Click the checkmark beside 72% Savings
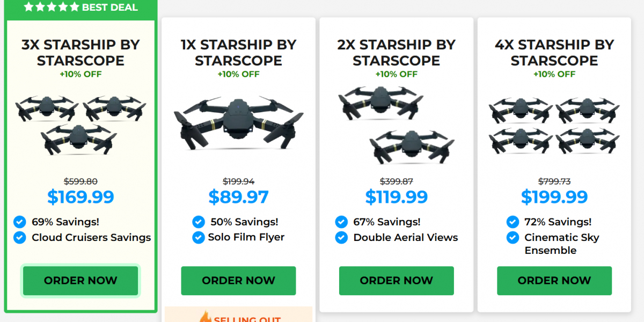This screenshot has width=644, height=322. click(x=513, y=222)
